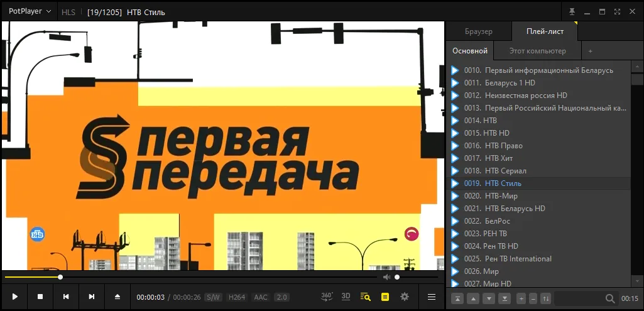Select playlist item 0024 Рен ТВ HD
This screenshot has width=644, height=311.
coord(538,246)
